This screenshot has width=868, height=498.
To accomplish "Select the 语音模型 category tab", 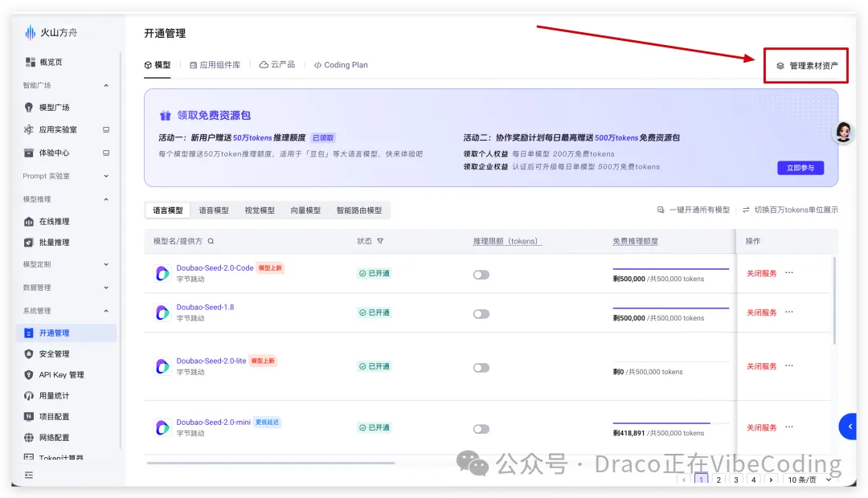I will [x=214, y=210].
